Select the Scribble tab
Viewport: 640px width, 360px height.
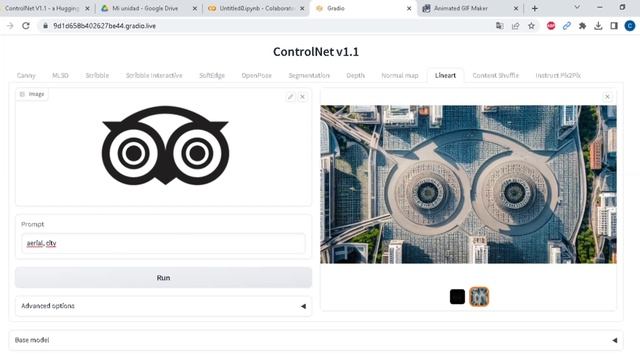97,76
